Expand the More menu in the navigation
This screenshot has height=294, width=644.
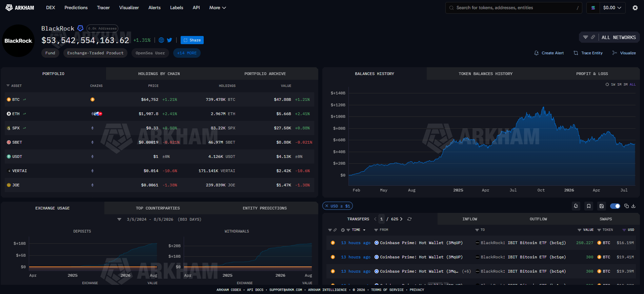[x=217, y=7]
